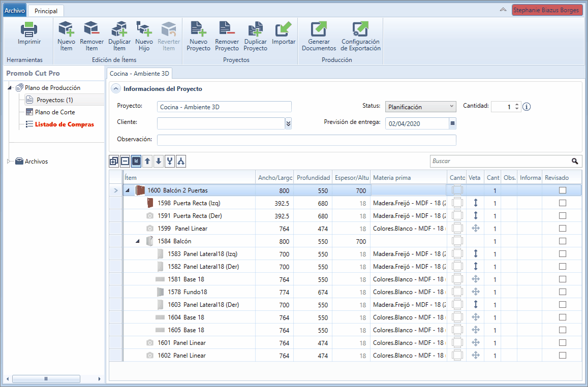This screenshot has width=588, height=387.
Task: Click left arrow of left panel scrollbar
Action: click(8, 379)
